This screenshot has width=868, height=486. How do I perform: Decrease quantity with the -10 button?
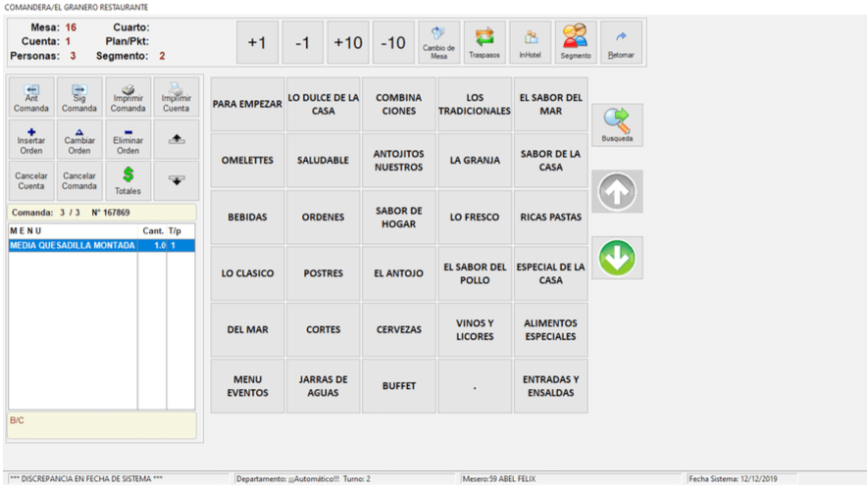[393, 43]
